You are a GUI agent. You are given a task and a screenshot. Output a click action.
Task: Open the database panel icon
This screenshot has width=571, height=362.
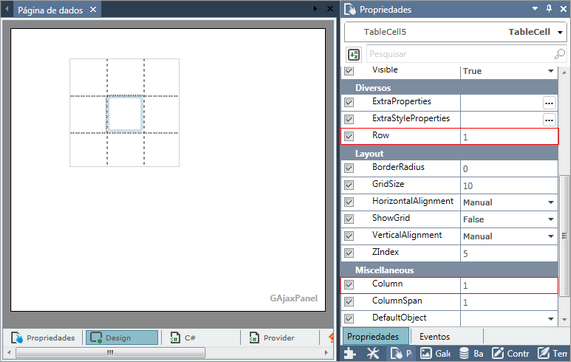(464, 353)
